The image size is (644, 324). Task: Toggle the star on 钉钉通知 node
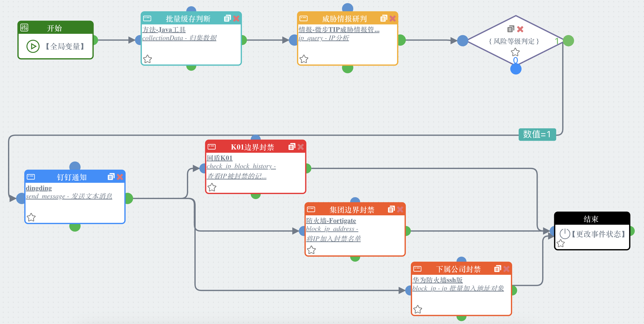(31, 217)
